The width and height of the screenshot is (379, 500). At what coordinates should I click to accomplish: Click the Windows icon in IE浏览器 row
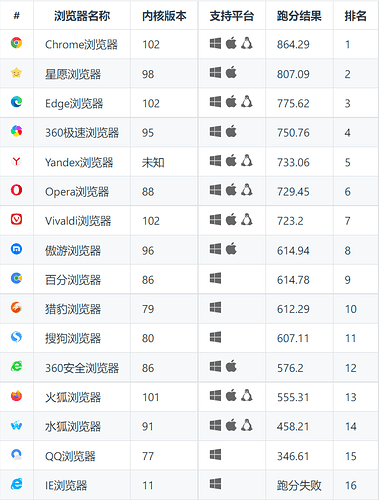point(215,484)
